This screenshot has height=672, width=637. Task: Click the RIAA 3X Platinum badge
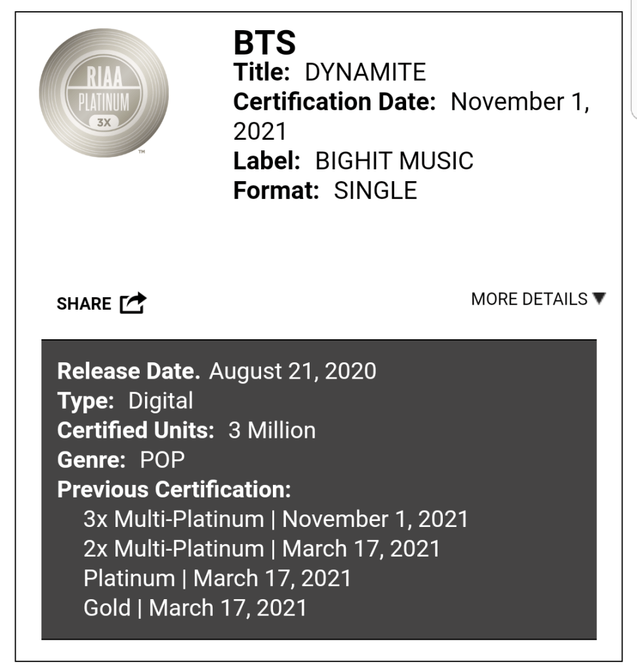pos(104,93)
